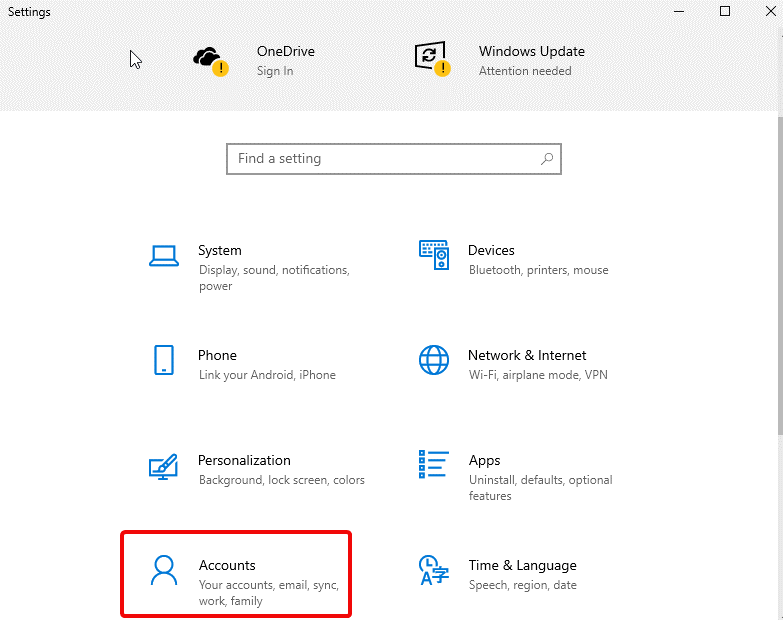The height and width of the screenshot is (620, 783).
Task: Click 'Speech, region, date' description
Action: [522, 585]
